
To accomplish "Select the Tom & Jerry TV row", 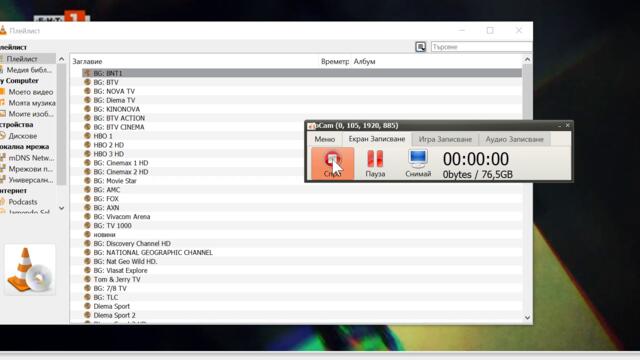I will coord(302,280).
